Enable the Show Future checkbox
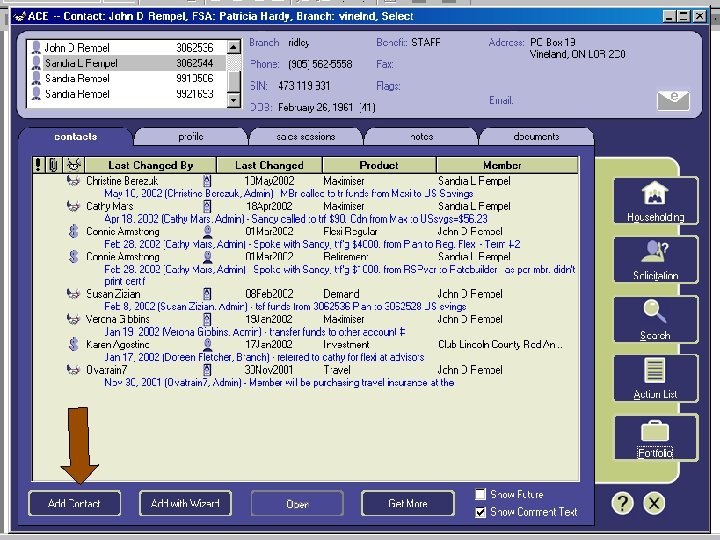 tap(480, 494)
